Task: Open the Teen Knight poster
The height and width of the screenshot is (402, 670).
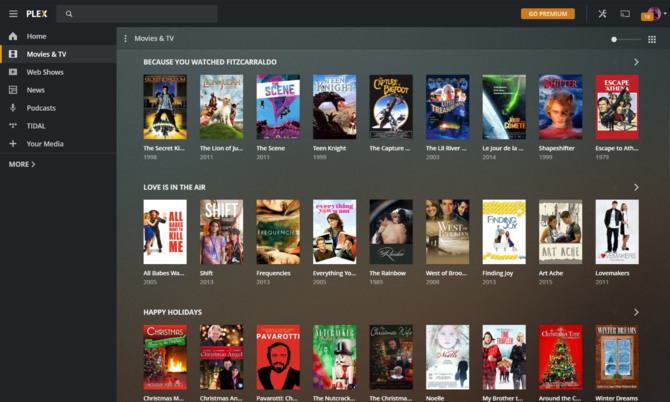Action: (334, 107)
